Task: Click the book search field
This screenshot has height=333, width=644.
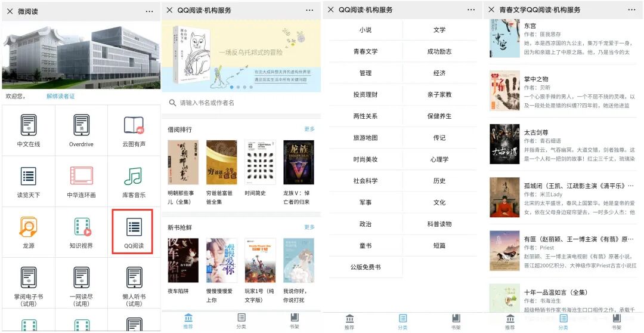Action: [x=241, y=103]
